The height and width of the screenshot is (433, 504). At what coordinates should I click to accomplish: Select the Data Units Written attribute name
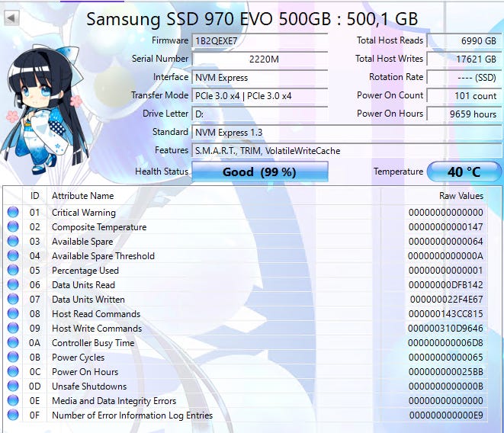pyautogui.click(x=88, y=300)
